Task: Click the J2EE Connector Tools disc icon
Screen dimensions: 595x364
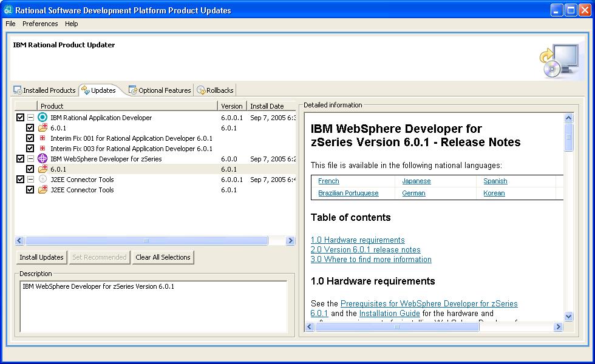Action: (x=42, y=180)
